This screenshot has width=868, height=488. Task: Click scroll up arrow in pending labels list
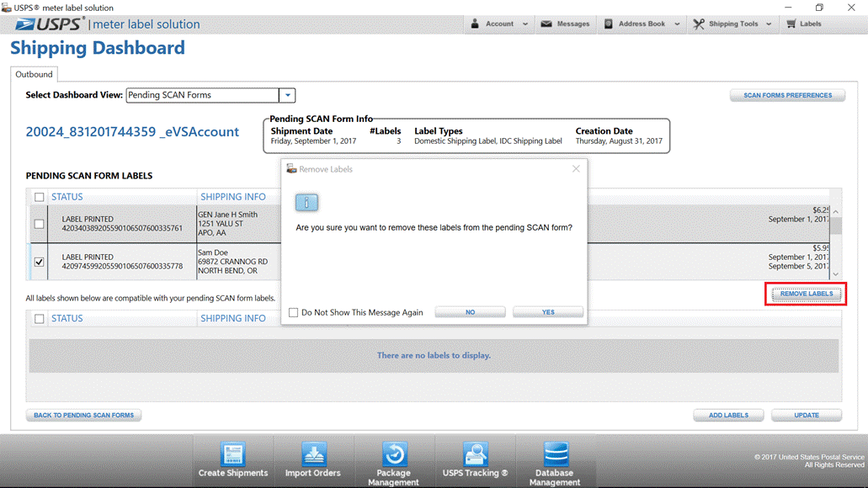point(836,211)
